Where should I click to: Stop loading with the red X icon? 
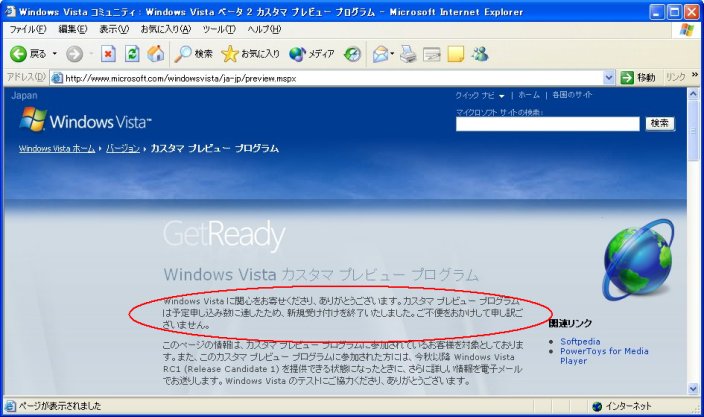(108, 54)
